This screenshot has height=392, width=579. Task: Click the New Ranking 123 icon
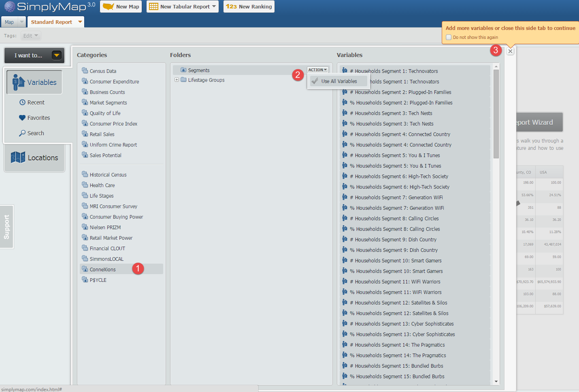point(231,6)
